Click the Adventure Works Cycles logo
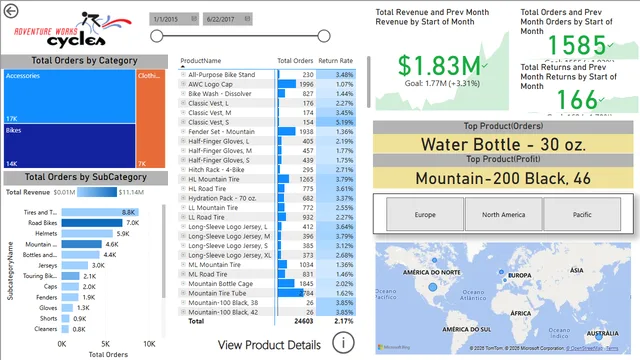The width and height of the screenshot is (640, 360). coord(73,29)
